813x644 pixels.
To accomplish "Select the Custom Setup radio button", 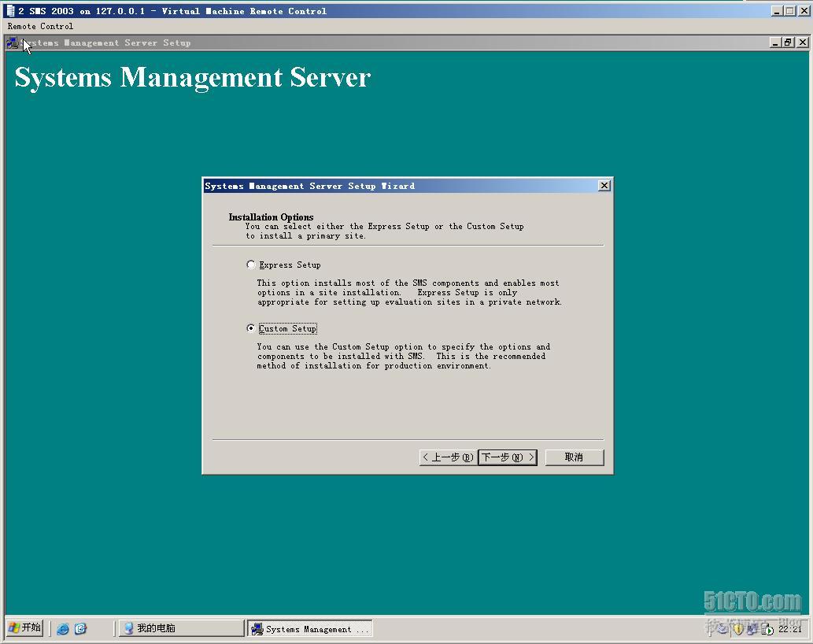I will point(251,329).
